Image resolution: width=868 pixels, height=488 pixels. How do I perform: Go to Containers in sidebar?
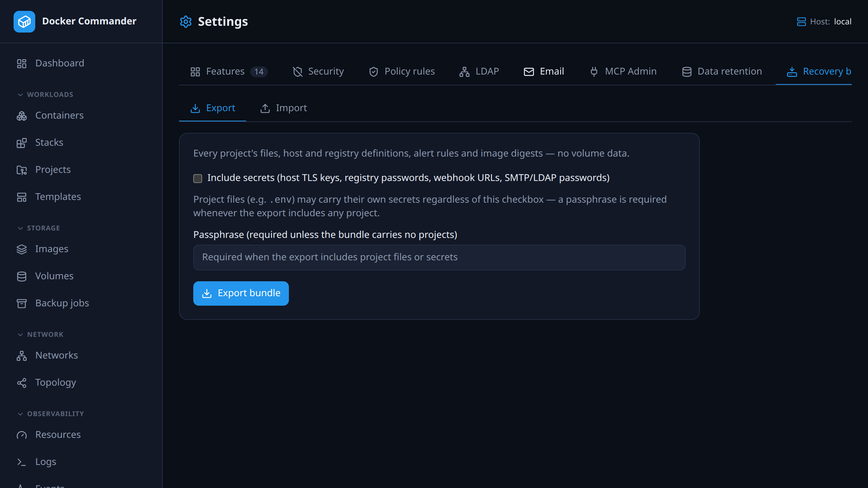[81, 116]
